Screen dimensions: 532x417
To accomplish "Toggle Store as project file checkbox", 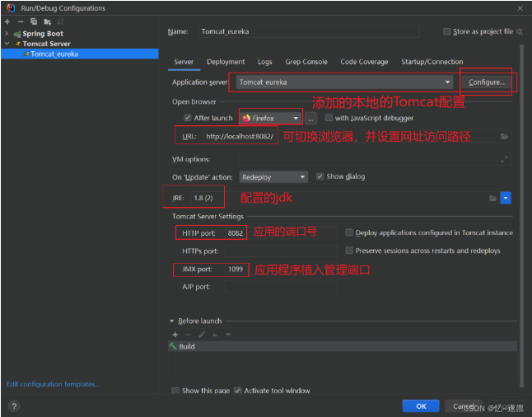I will click(x=447, y=31).
